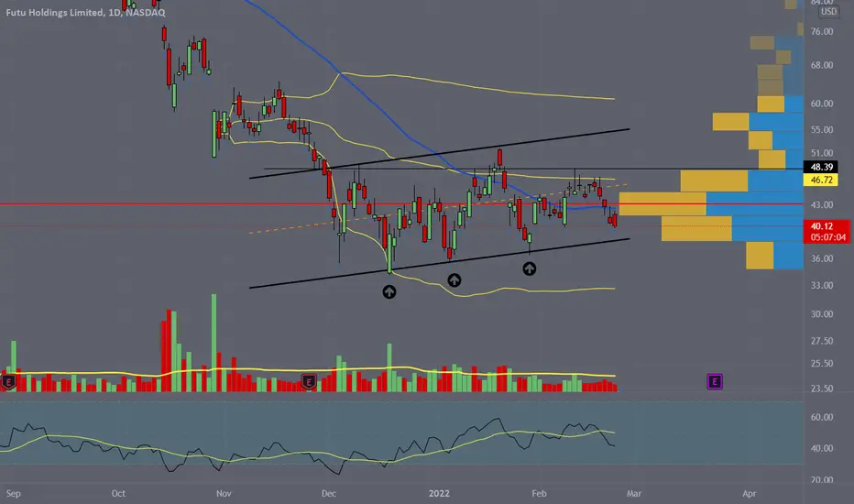Select the up-arrow marker under late-January low

pyautogui.click(x=530, y=268)
